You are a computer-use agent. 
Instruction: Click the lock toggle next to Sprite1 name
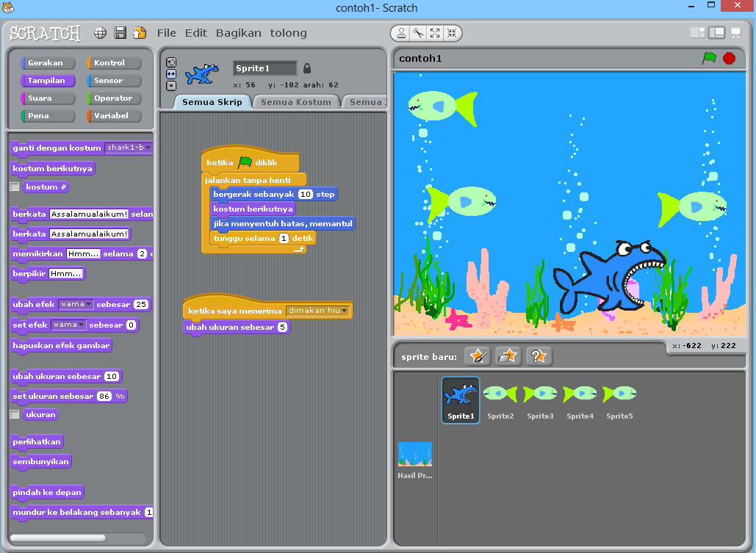tap(306, 68)
